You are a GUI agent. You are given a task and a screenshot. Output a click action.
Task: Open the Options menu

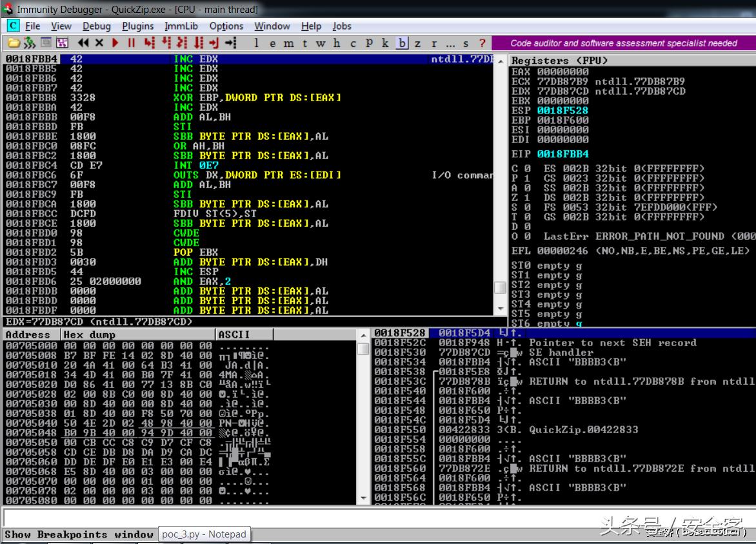pyautogui.click(x=226, y=26)
